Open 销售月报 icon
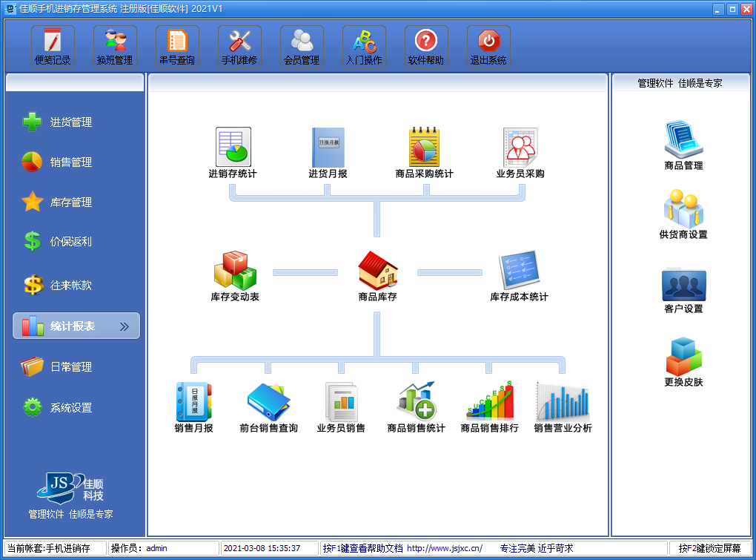Image resolution: width=756 pixels, height=560 pixels. click(x=194, y=407)
